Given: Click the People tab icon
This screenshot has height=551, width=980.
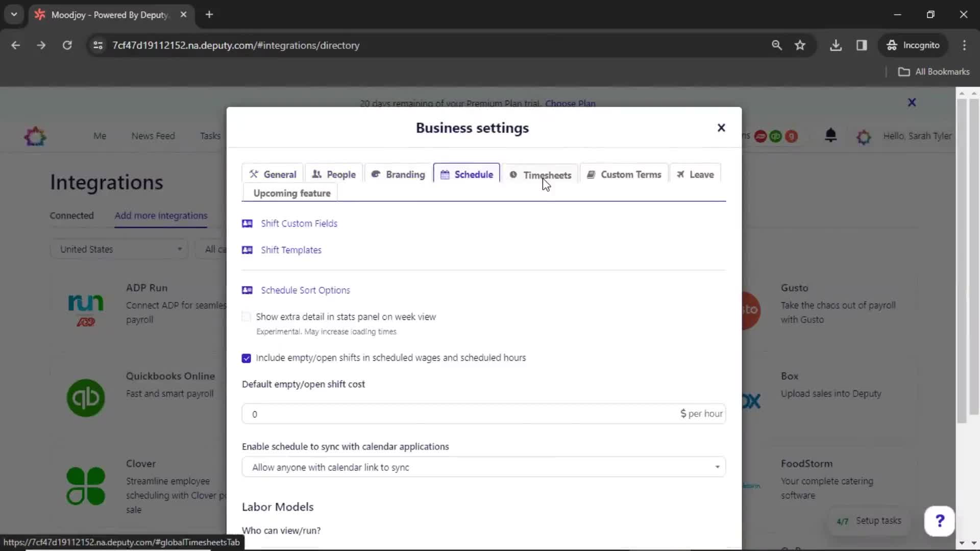Looking at the screenshot, I should pyautogui.click(x=315, y=174).
